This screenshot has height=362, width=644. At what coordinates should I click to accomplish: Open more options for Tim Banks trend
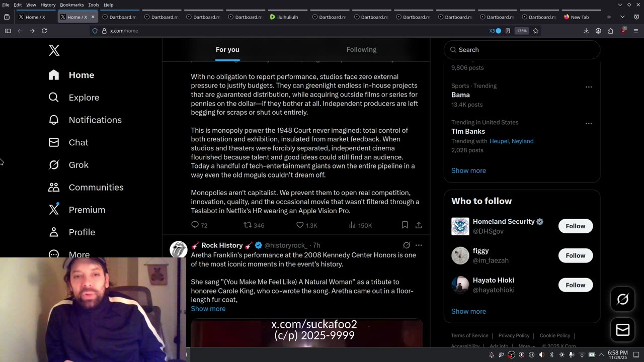coord(589,124)
